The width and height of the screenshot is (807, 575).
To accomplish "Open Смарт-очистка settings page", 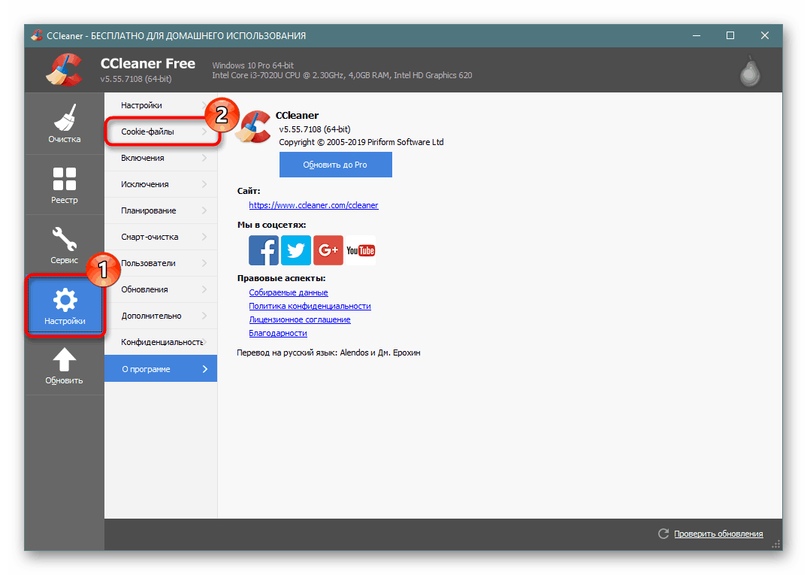I will 161,236.
